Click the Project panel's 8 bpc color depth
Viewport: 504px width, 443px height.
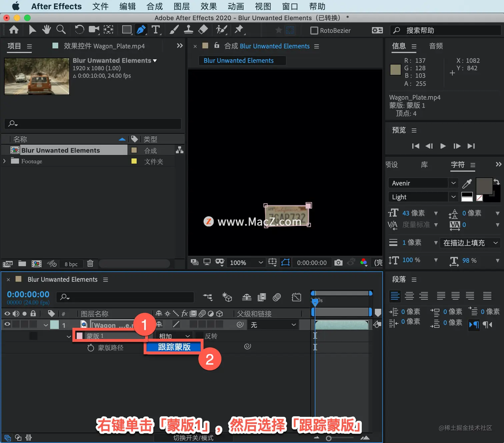pyautogui.click(x=71, y=264)
